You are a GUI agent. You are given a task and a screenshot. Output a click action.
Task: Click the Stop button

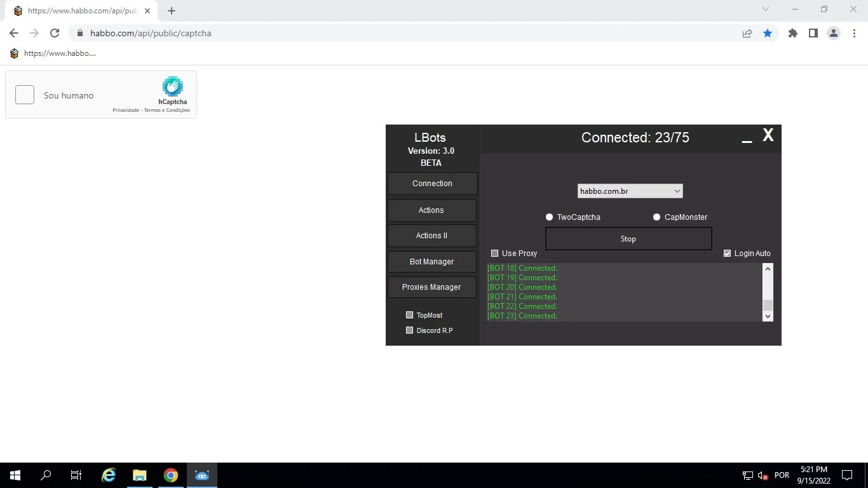(628, 239)
